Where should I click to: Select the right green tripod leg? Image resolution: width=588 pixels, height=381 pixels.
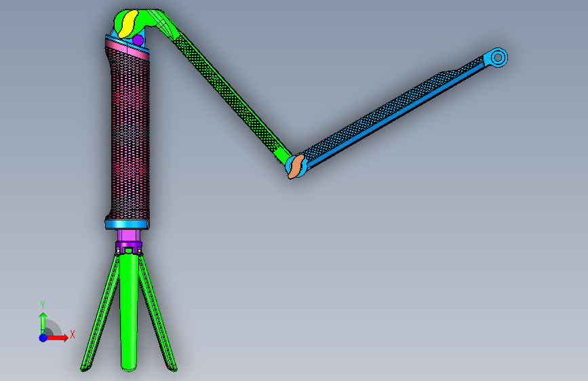pyautogui.click(x=158, y=313)
